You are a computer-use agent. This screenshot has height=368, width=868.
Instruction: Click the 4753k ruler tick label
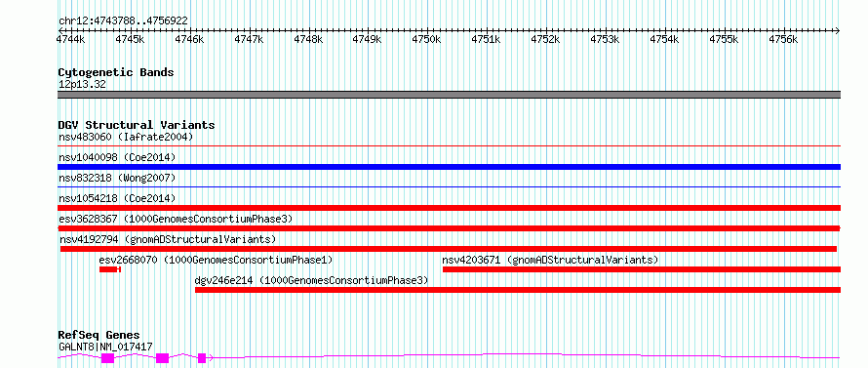coord(605,39)
